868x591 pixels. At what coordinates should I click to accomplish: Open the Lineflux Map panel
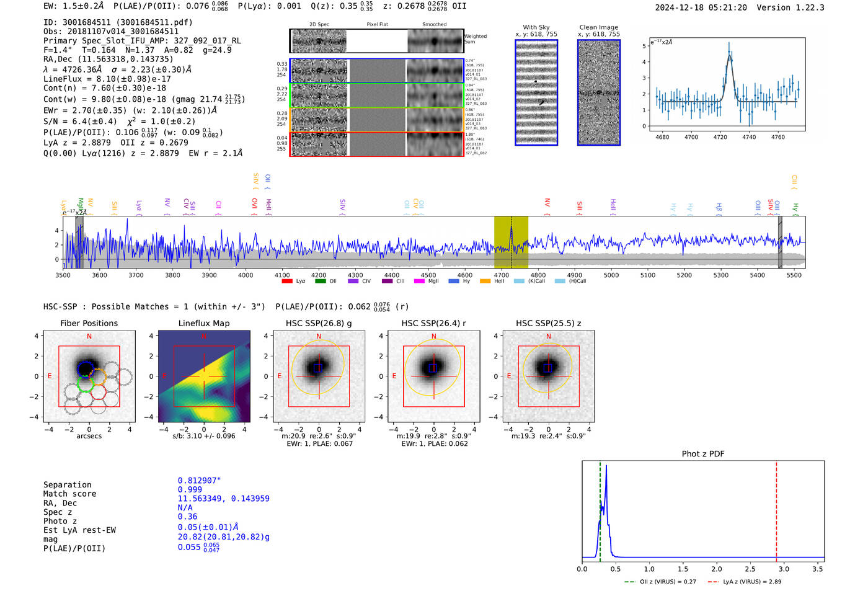pyautogui.click(x=204, y=376)
